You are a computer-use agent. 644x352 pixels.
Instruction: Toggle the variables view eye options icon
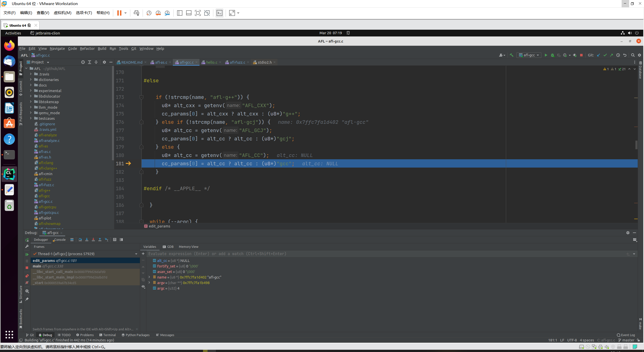[x=143, y=287]
